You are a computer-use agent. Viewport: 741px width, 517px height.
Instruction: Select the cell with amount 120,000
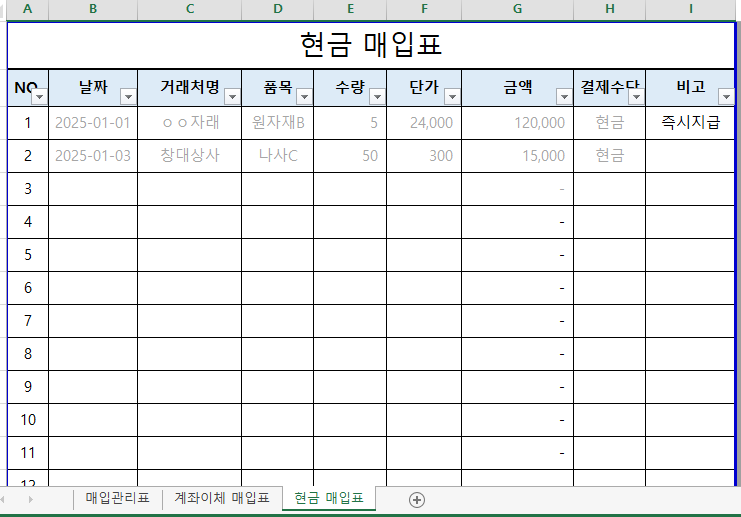(x=517, y=123)
